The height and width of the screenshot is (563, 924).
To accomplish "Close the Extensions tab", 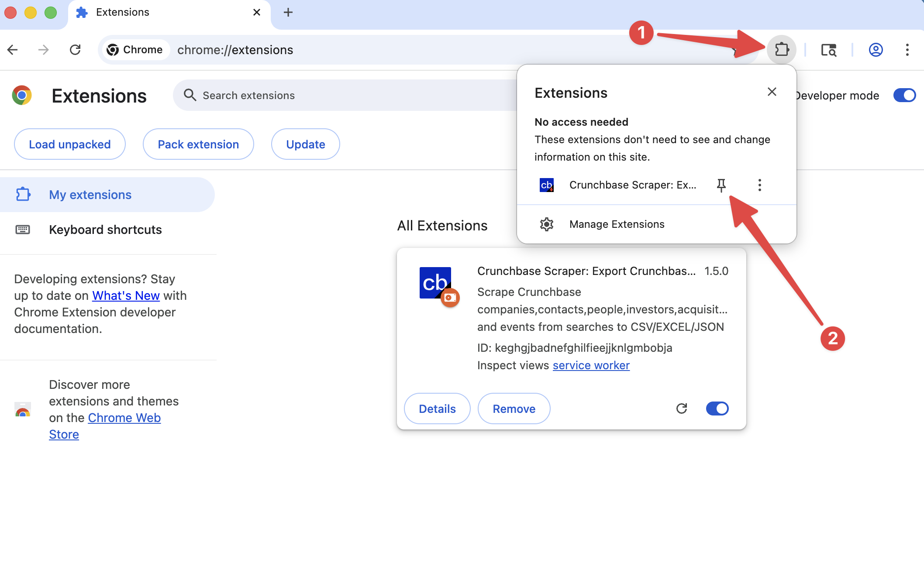I will click(x=257, y=12).
